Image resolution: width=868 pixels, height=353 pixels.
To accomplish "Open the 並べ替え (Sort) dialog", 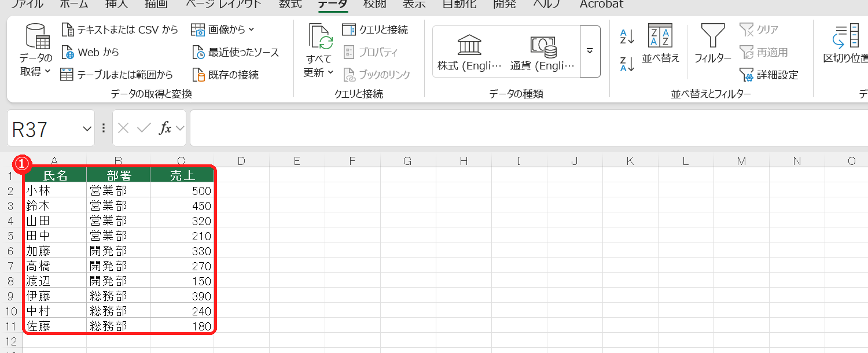I will coord(661,44).
